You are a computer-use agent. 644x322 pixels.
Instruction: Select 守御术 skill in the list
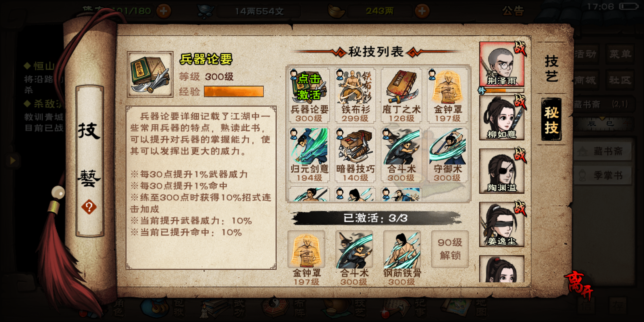[448, 155]
